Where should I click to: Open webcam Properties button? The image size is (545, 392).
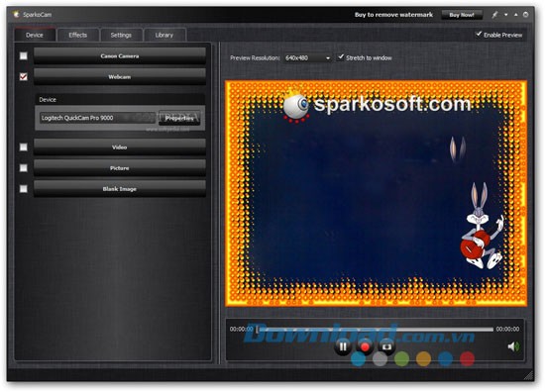coord(179,118)
